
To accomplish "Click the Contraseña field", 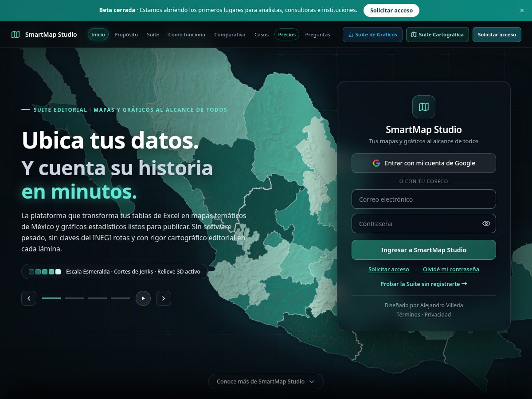I will coord(424,223).
